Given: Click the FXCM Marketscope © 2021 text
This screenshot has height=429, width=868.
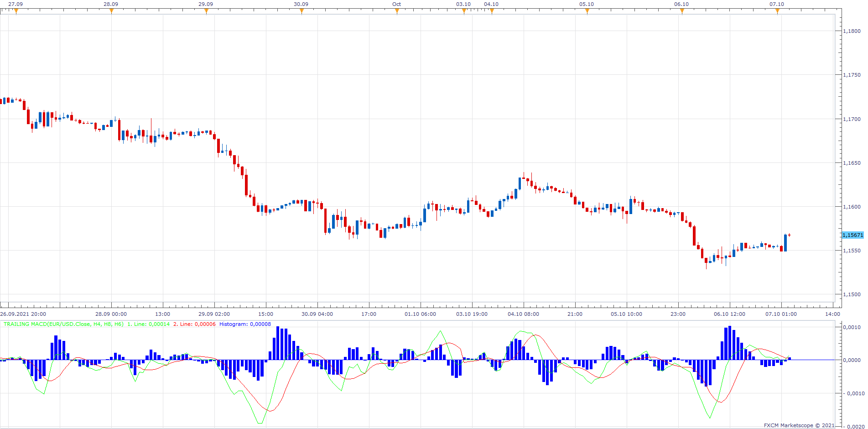Looking at the screenshot, I should point(799,425).
